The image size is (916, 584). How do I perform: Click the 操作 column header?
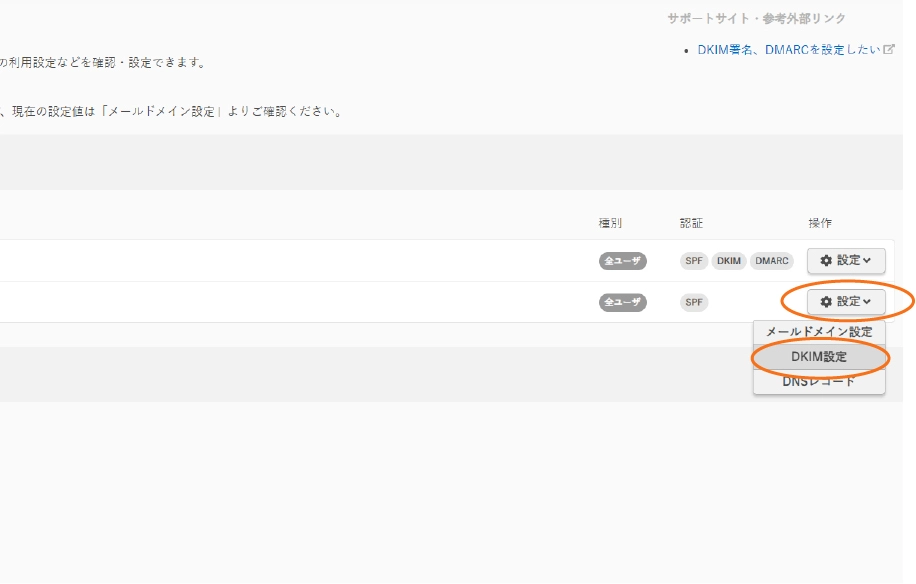pos(820,223)
